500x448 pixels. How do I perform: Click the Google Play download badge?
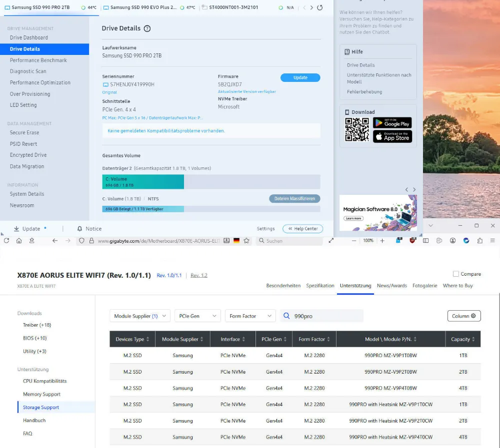(392, 122)
